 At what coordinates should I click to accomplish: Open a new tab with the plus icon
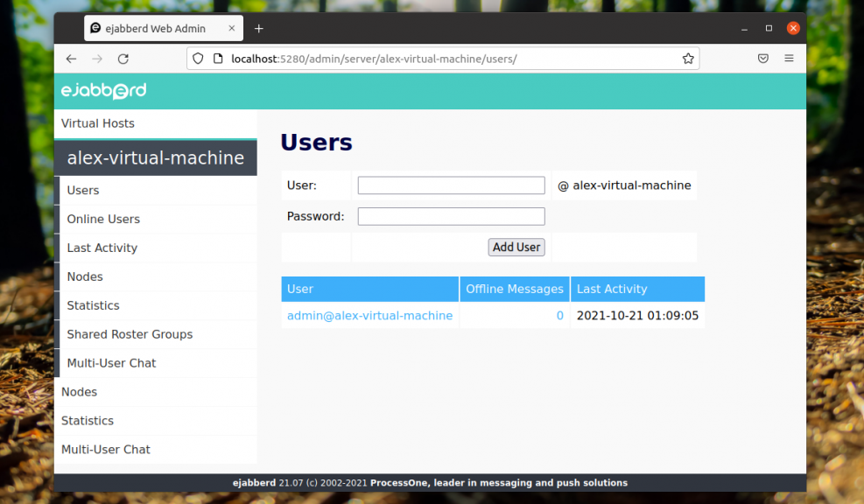click(258, 29)
